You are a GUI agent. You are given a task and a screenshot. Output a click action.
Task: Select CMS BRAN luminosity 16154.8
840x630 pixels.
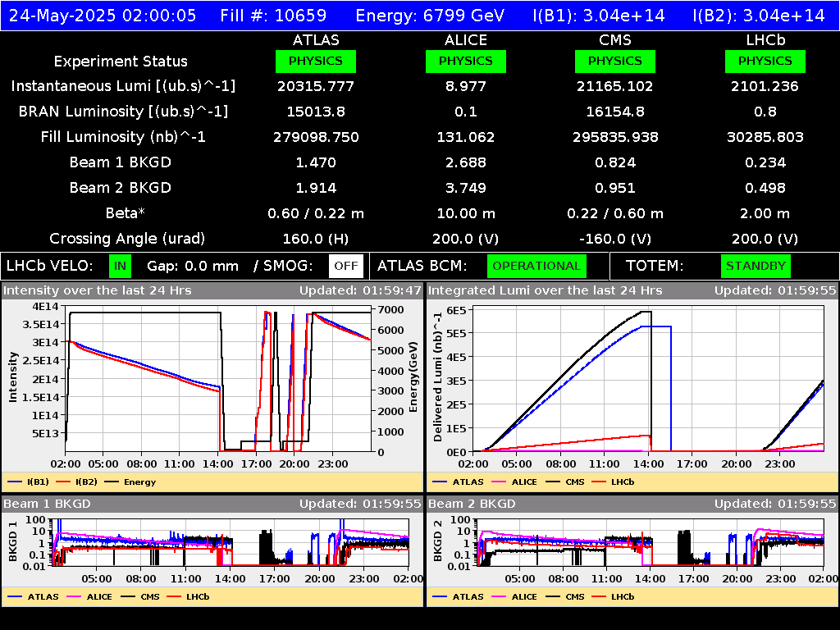click(x=615, y=112)
